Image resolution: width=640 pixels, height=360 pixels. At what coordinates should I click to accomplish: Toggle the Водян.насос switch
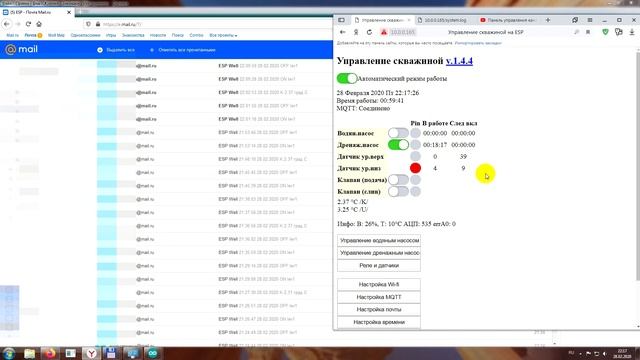(x=398, y=133)
